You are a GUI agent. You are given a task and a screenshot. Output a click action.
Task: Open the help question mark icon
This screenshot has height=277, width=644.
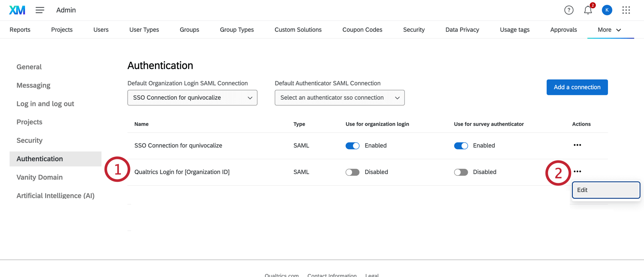[569, 10]
